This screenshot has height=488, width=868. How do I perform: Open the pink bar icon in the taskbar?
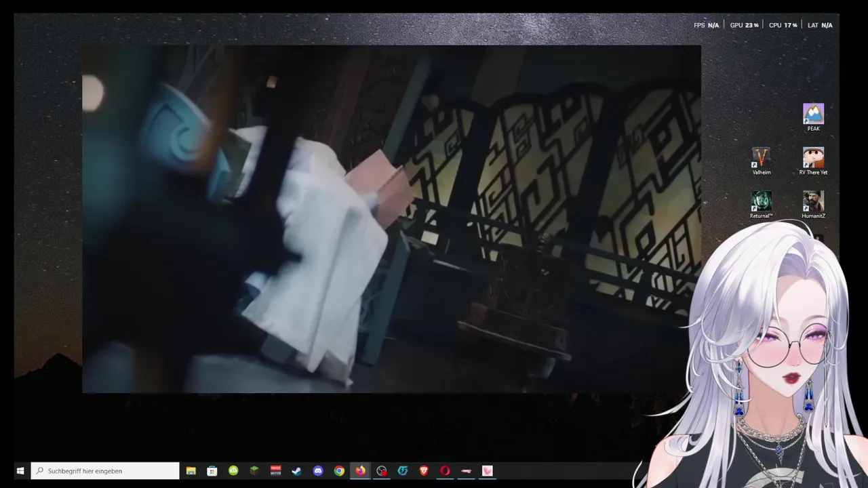point(466,470)
